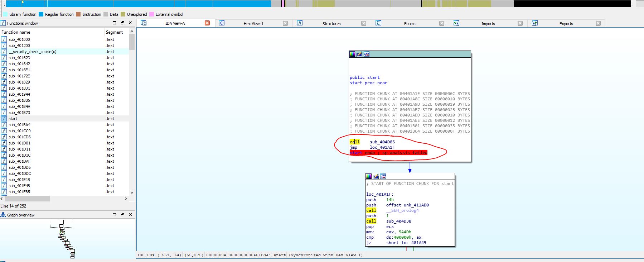Open the Hex View-1 tab
This screenshot has height=262, width=644.
pos(253,24)
